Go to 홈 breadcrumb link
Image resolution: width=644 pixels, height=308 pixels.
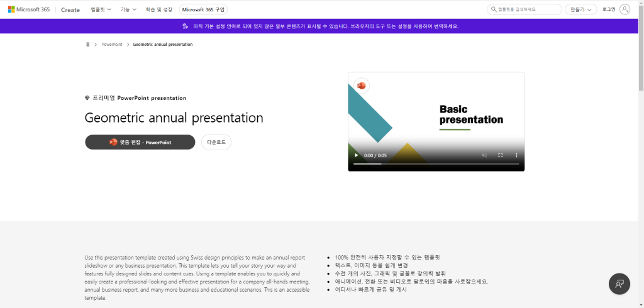tap(87, 45)
